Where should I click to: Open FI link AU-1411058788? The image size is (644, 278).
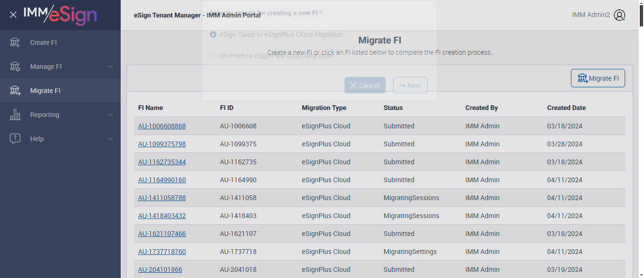point(162,198)
